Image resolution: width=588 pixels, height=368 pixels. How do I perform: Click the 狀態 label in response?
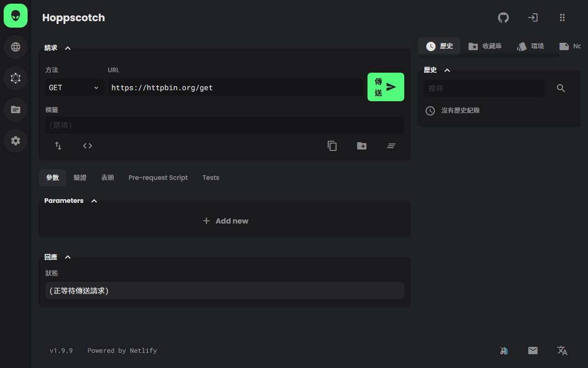pos(52,273)
